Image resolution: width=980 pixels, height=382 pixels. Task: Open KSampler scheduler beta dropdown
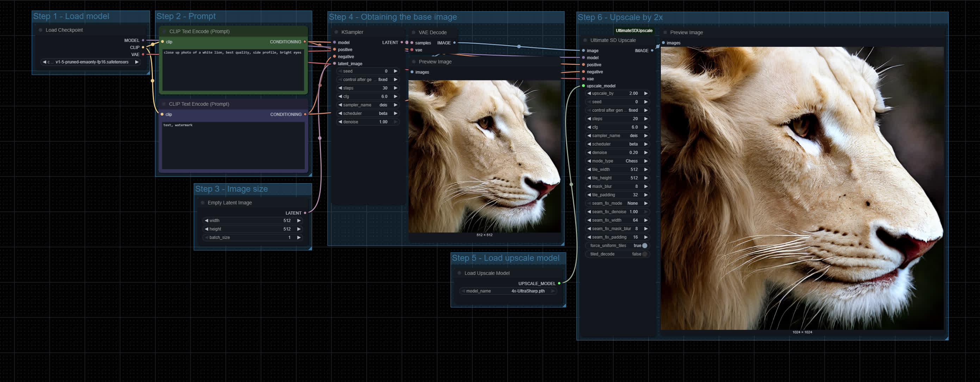click(367, 113)
